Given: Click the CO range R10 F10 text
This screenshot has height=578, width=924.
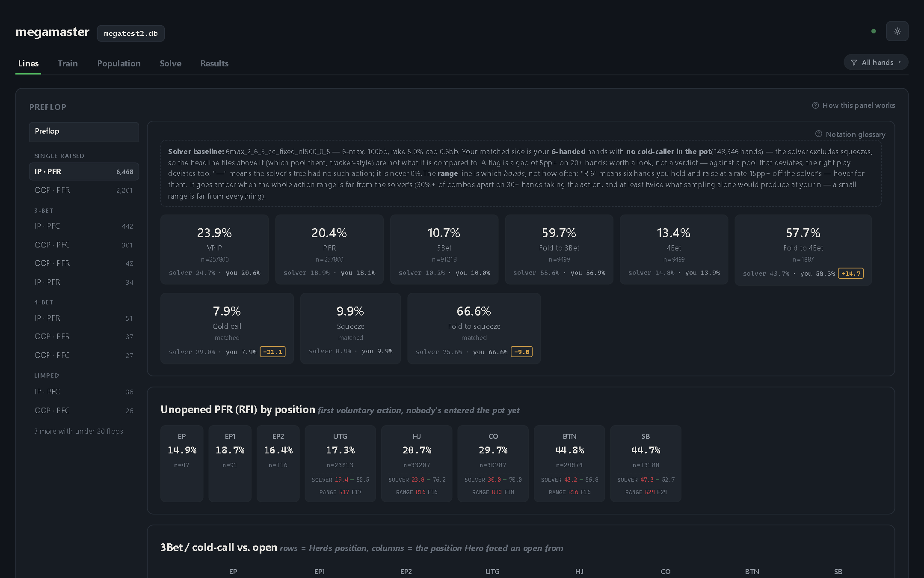Looking at the screenshot, I should point(493,492).
